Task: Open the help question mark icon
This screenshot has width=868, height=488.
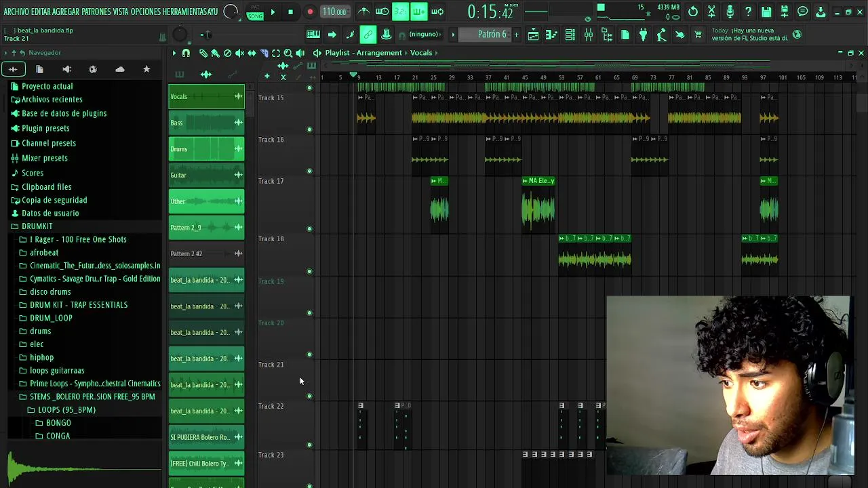Action: tap(748, 12)
